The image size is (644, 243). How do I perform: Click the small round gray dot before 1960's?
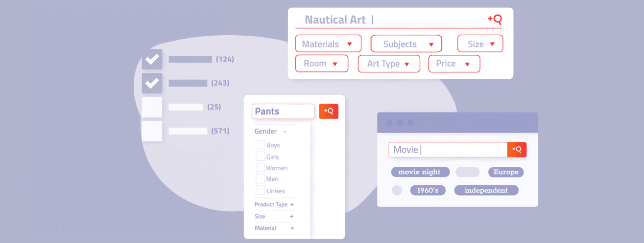(397, 190)
